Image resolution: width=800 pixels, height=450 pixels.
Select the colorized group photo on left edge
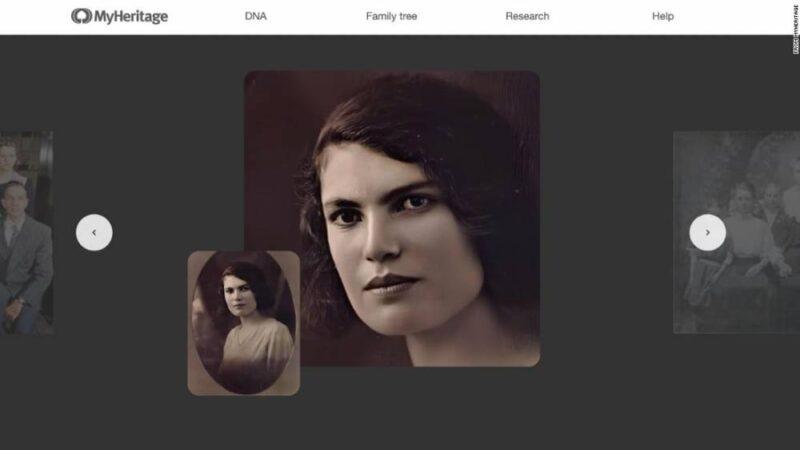click(27, 233)
